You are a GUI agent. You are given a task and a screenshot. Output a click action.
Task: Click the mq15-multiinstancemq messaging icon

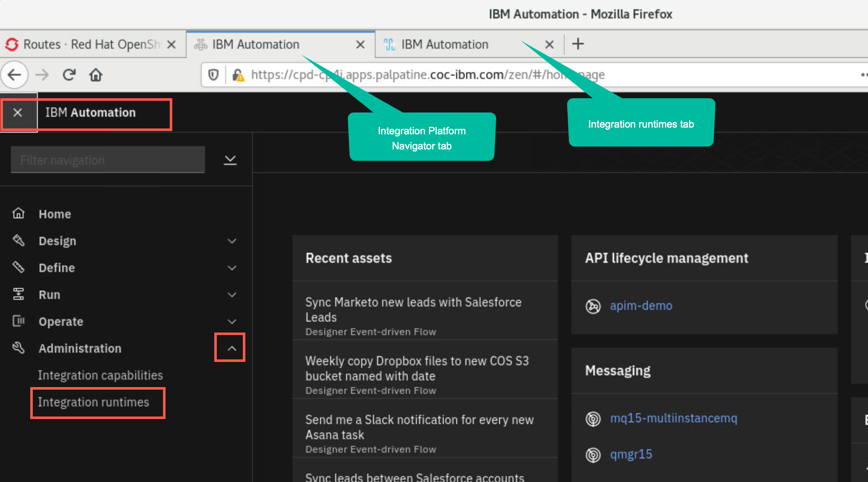point(593,419)
